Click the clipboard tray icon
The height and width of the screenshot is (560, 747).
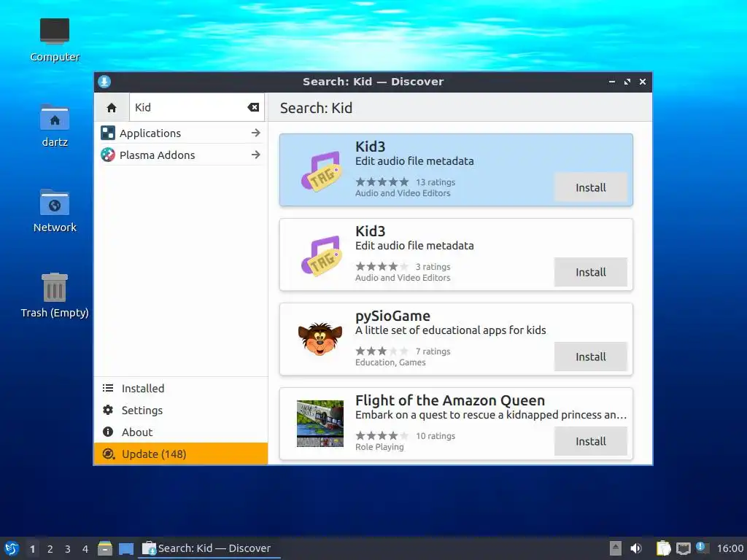[x=663, y=548]
